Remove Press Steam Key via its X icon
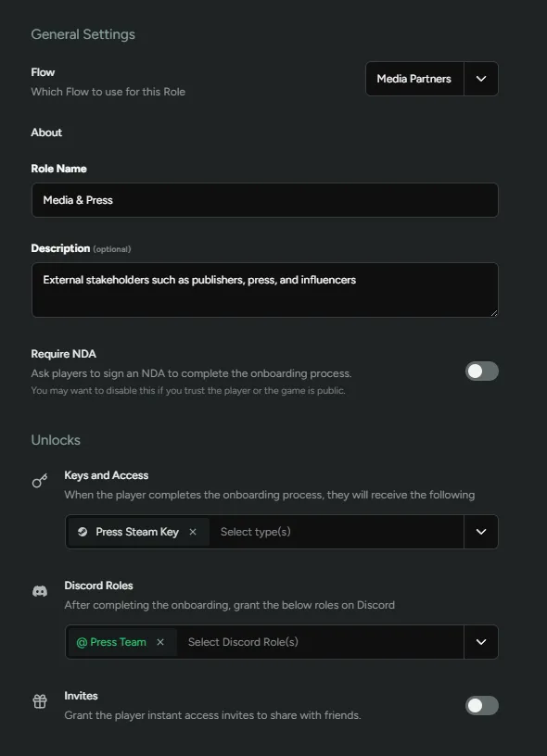Screen dimensions: 547x756 (x=192, y=532)
